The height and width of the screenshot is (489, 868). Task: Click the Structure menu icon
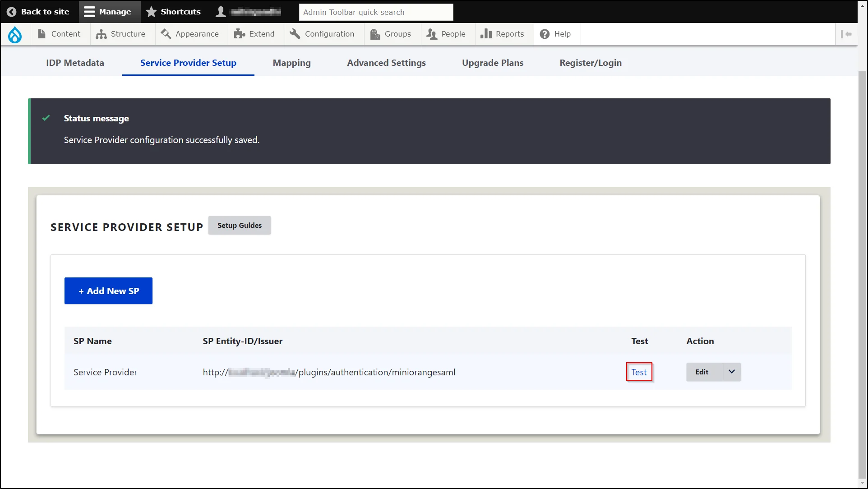(102, 33)
